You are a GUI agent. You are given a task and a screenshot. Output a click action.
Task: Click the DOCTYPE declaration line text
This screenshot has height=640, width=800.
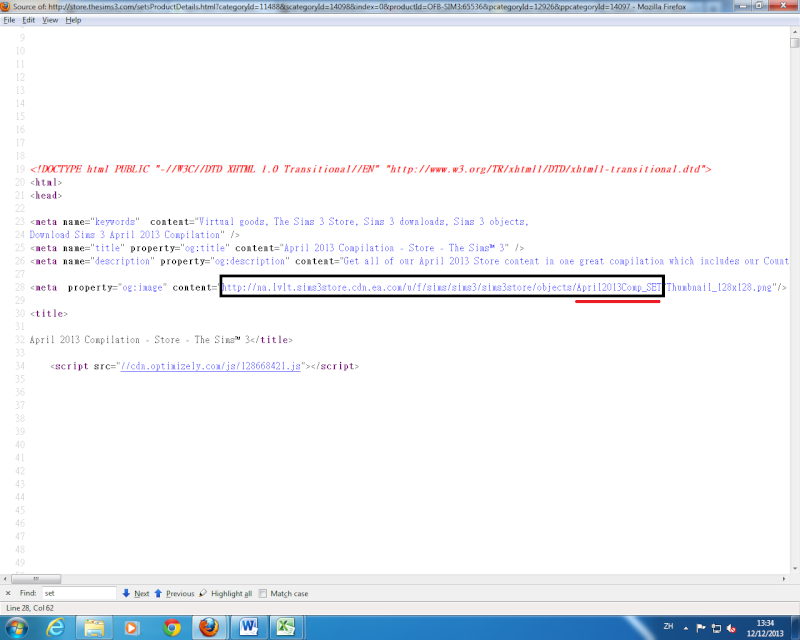pos(370,169)
